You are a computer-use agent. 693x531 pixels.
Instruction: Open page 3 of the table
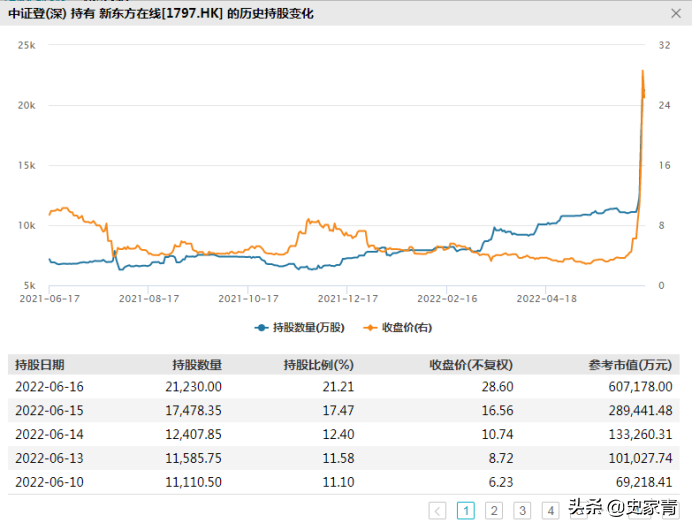click(522, 511)
